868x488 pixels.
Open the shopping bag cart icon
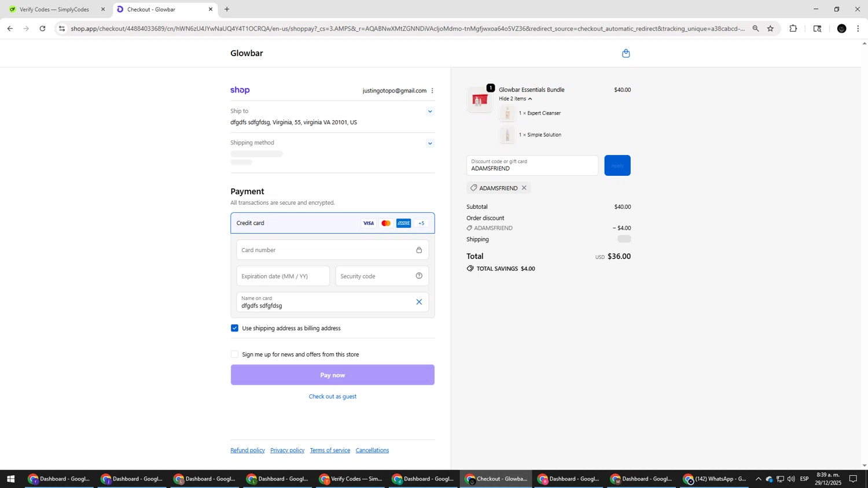626,53
